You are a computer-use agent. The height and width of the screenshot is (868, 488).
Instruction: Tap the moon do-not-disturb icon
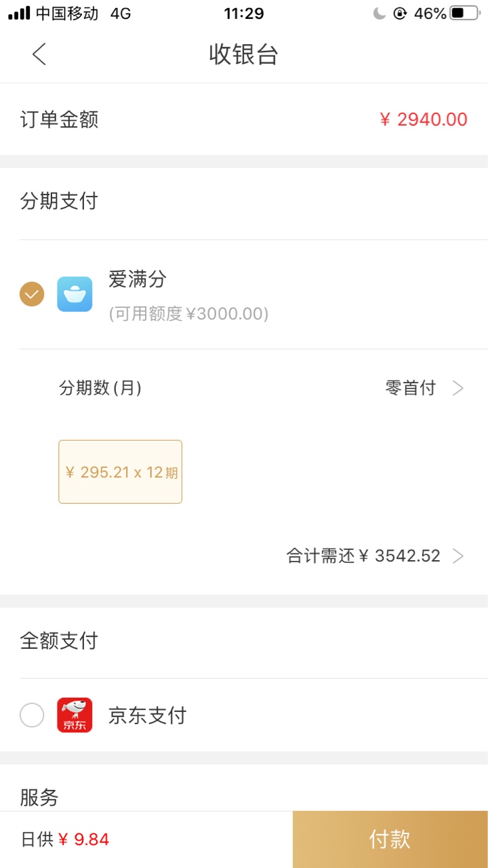(x=380, y=13)
